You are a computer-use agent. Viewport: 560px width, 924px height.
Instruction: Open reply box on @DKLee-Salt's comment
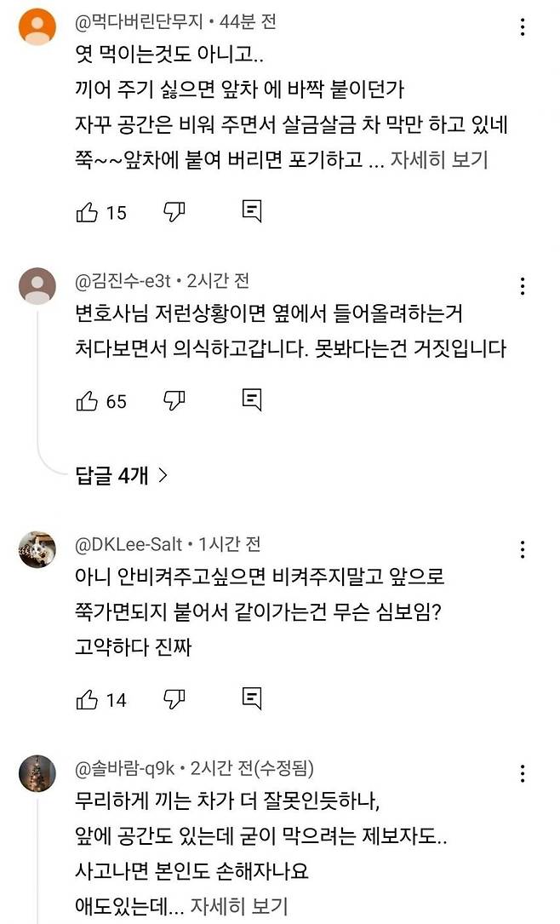coord(250,699)
